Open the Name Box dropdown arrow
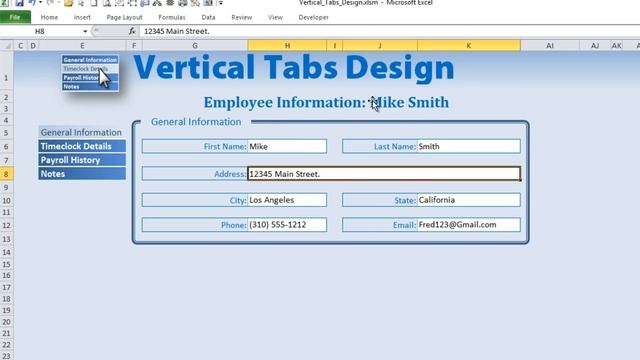Viewport: 640px width, 360px height. pos(85,31)
